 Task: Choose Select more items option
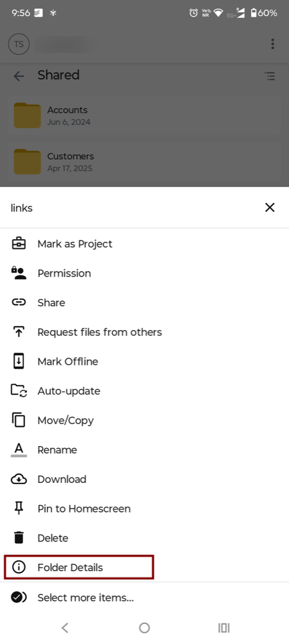pos(144,598)
